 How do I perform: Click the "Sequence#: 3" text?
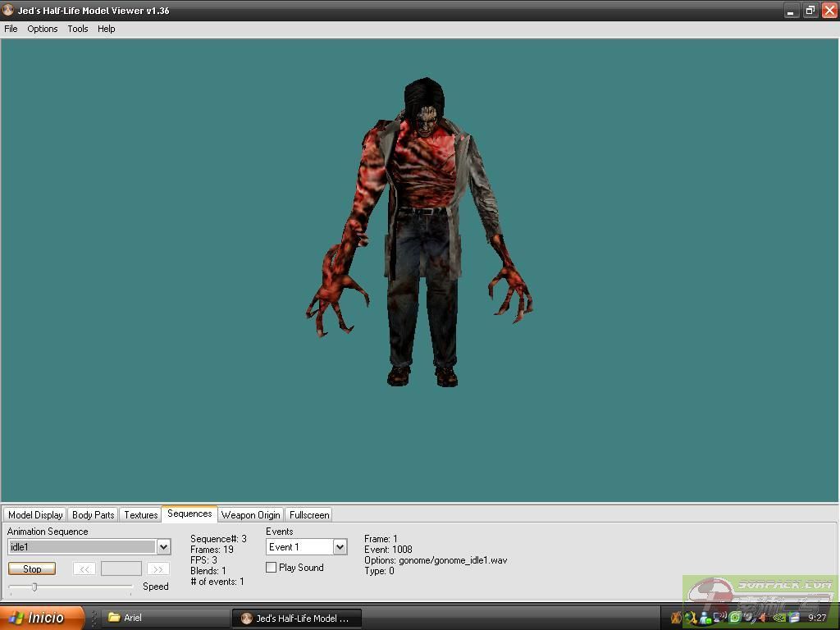(218, 539)
